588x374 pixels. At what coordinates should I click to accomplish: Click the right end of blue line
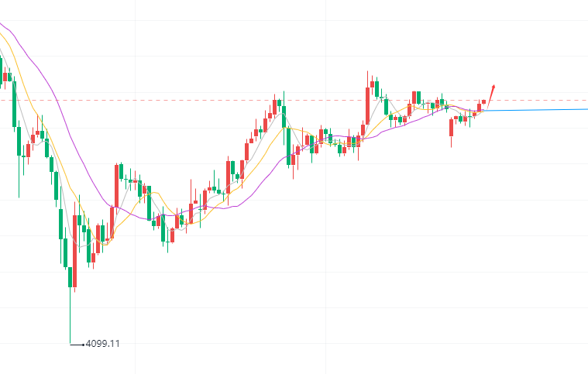click(x=585, y=109)
